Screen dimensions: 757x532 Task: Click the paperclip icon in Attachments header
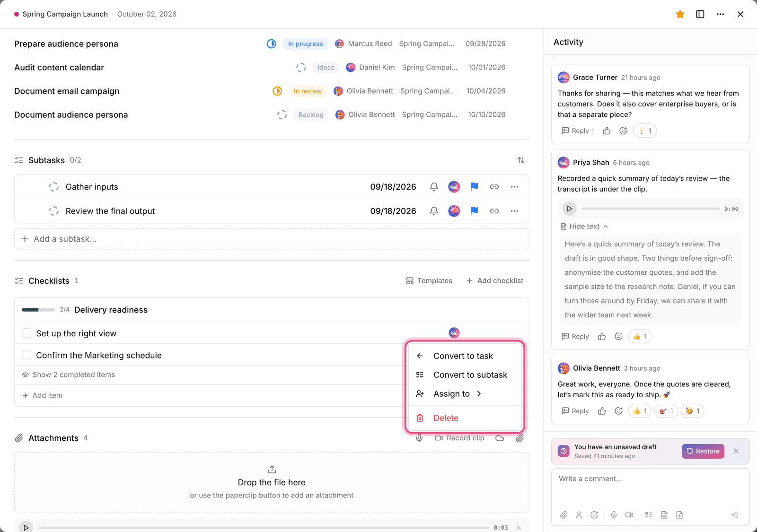[519, 438]
